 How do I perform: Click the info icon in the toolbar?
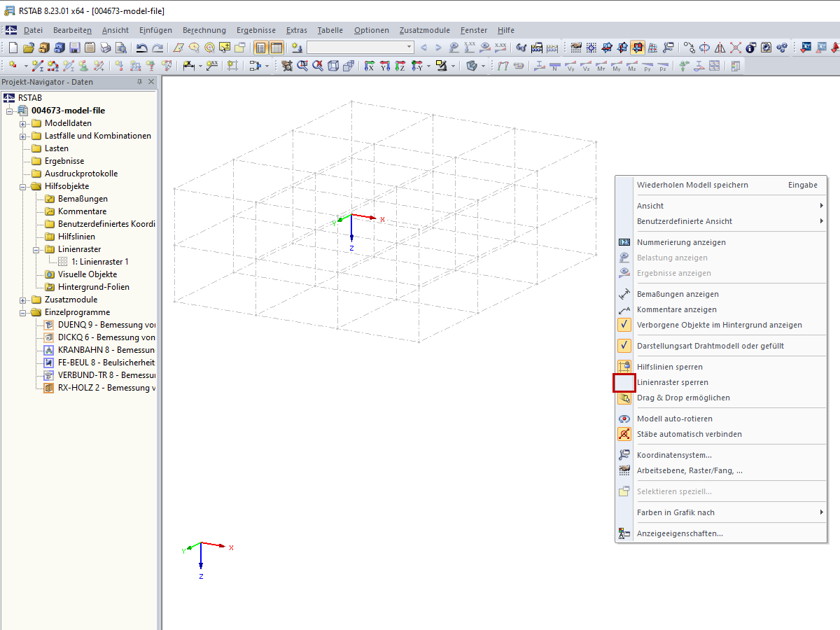point(750,48)
